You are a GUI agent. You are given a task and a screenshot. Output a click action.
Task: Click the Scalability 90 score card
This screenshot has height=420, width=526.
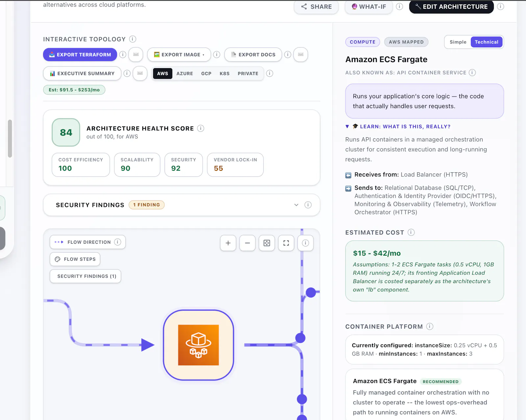click(137, 165)
